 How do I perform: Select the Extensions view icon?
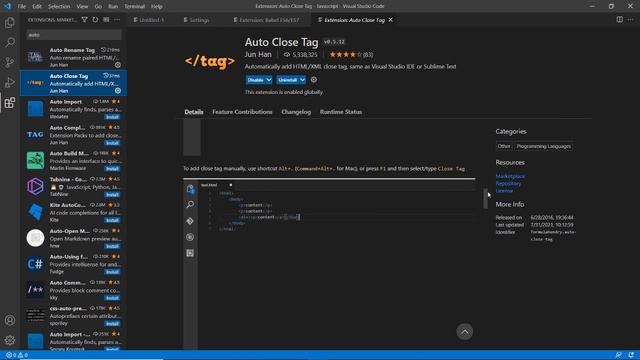point(10,102)
